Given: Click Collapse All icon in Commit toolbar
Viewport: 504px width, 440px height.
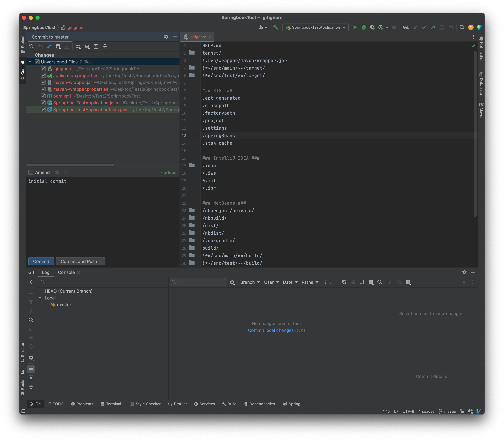Looking at the screenshot, I should pyautogui.click(x=105, y=46).
